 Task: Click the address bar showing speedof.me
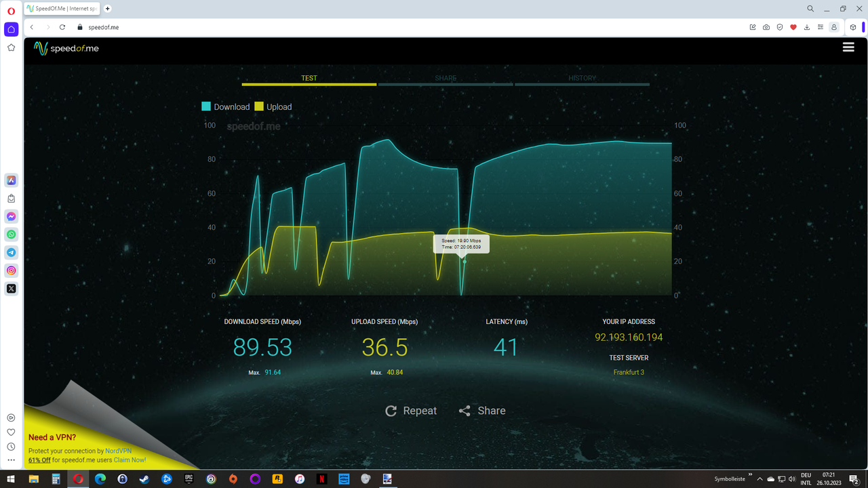(407, 27)
